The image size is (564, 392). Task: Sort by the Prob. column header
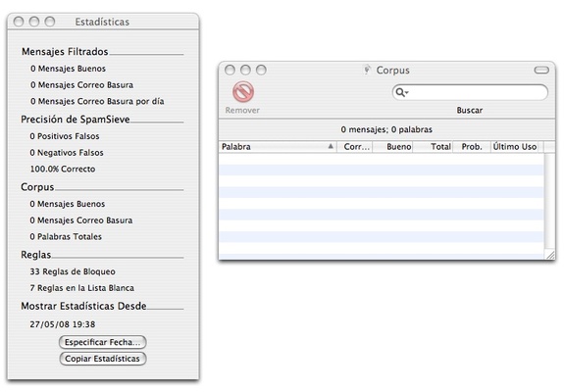click(472, 147)
